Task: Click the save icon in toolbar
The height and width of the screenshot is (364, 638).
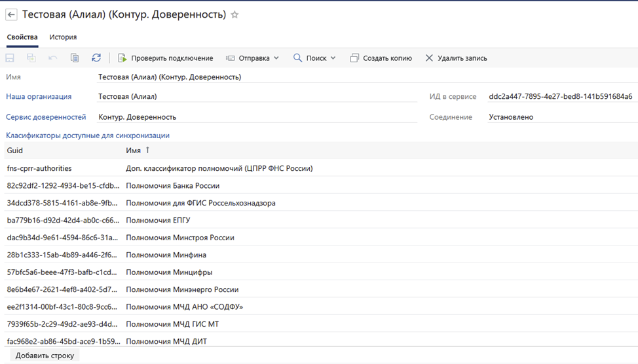Action: (10, 58)
